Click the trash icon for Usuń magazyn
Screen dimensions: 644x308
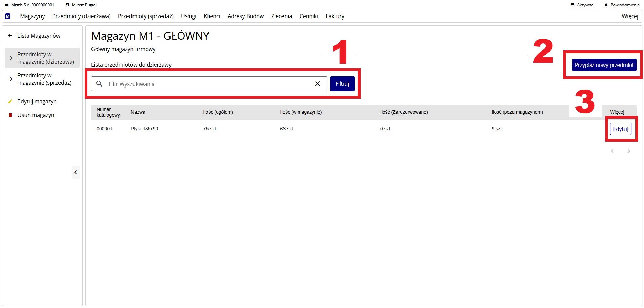[x=10, y=115]
